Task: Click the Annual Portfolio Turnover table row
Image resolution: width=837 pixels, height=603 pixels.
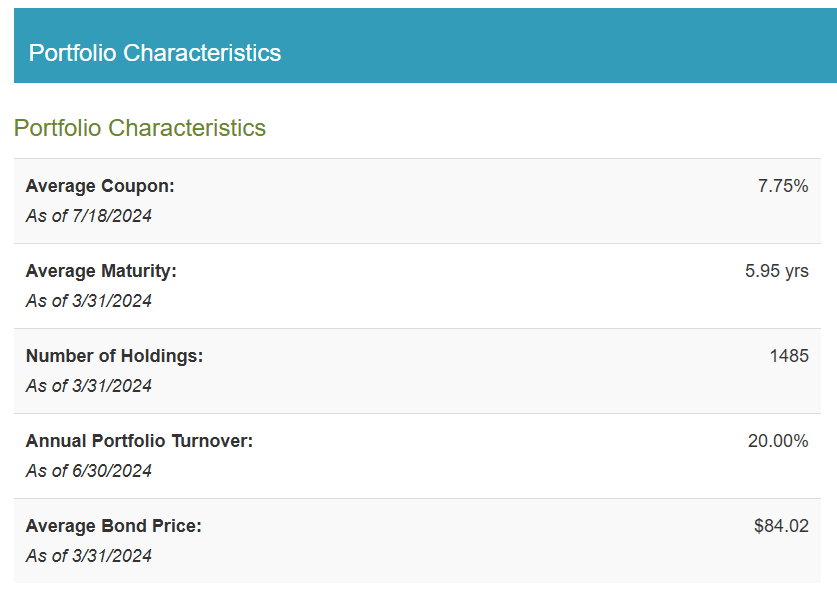Action: (x=417, y=456)
